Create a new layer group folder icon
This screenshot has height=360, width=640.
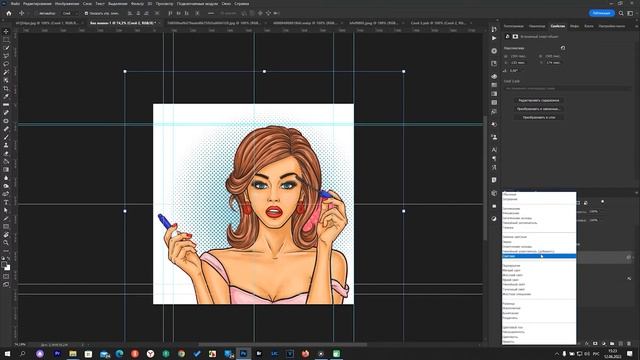(612, 344)
